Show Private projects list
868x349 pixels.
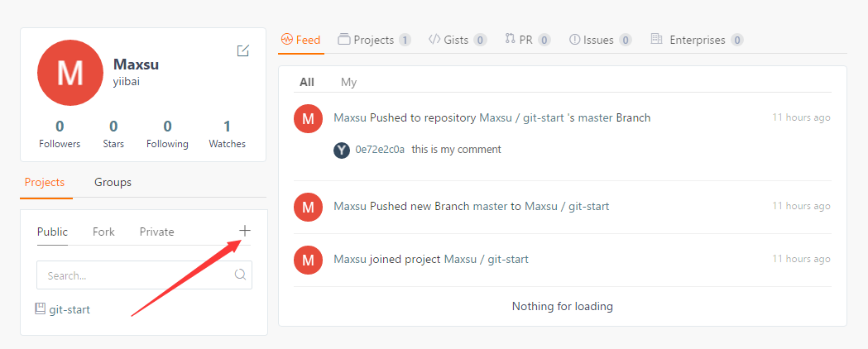point(156,232)
